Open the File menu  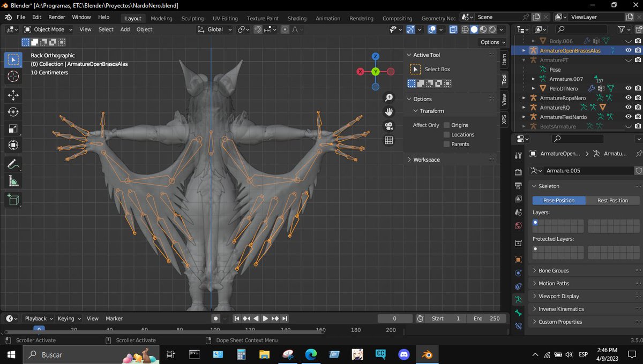pyautogui.click(x=21, y=17)
